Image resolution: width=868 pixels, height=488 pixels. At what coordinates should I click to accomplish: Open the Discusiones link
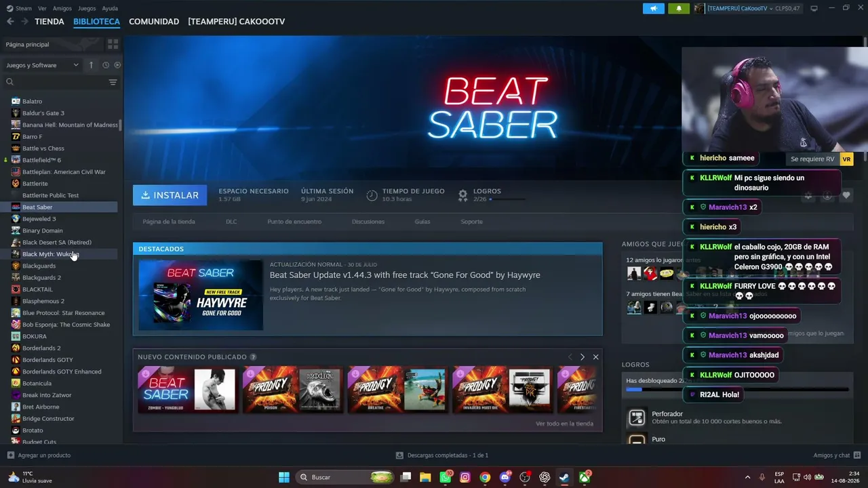368,222
